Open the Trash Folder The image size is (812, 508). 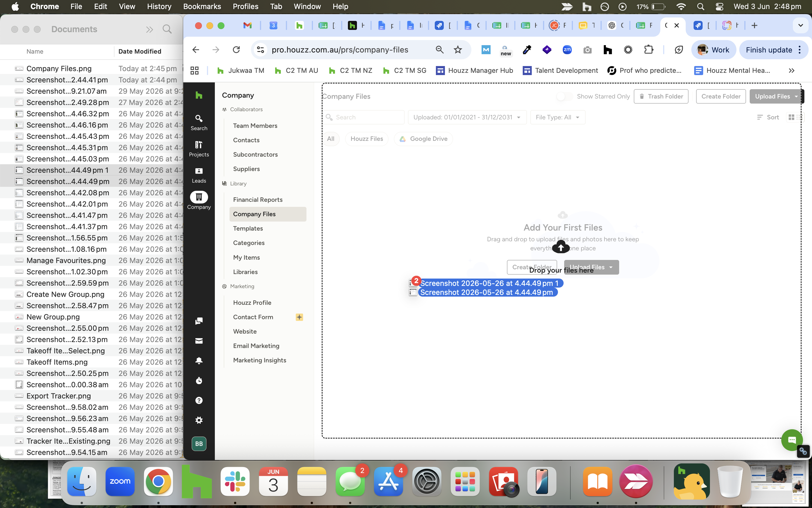(x=661, y=97)
